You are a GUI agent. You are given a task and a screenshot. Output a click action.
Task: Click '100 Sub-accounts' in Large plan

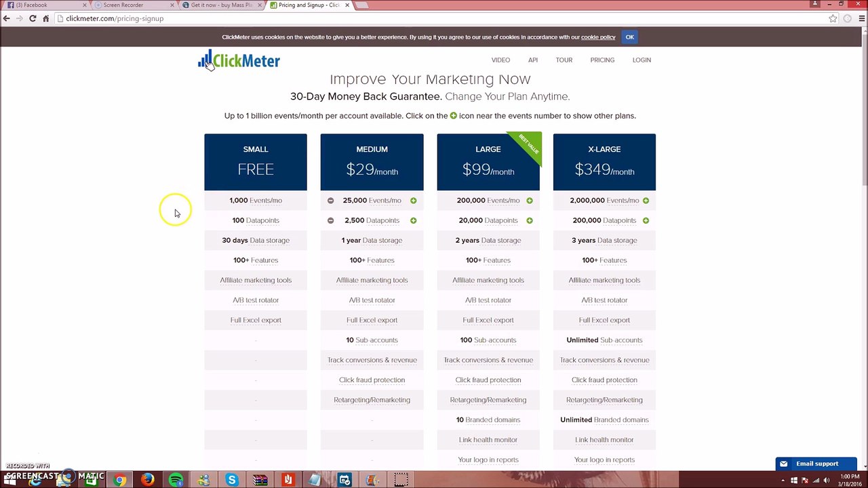tap(488, 340)
